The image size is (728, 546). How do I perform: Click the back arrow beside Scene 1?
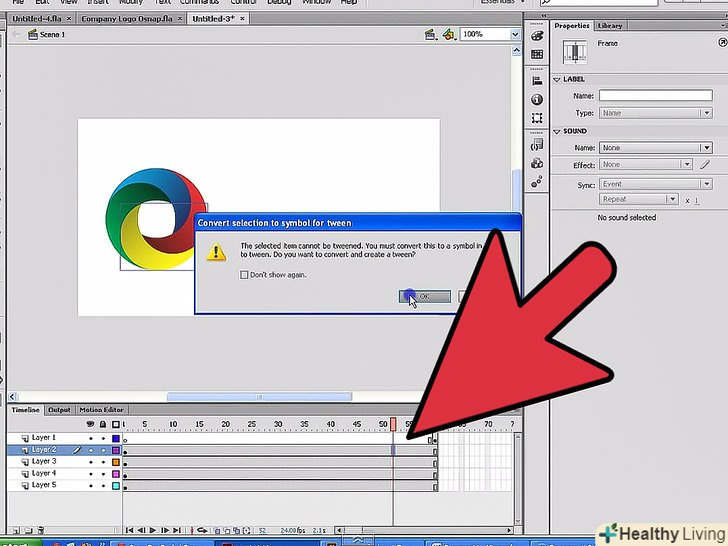[x=16, y=34]
